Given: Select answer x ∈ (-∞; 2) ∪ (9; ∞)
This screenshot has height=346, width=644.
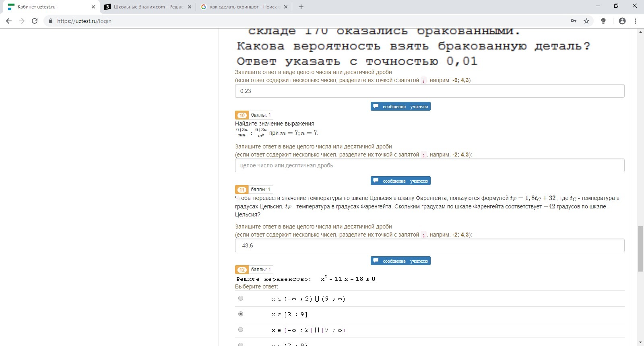Looking at the screenshot, I should 241,298.
